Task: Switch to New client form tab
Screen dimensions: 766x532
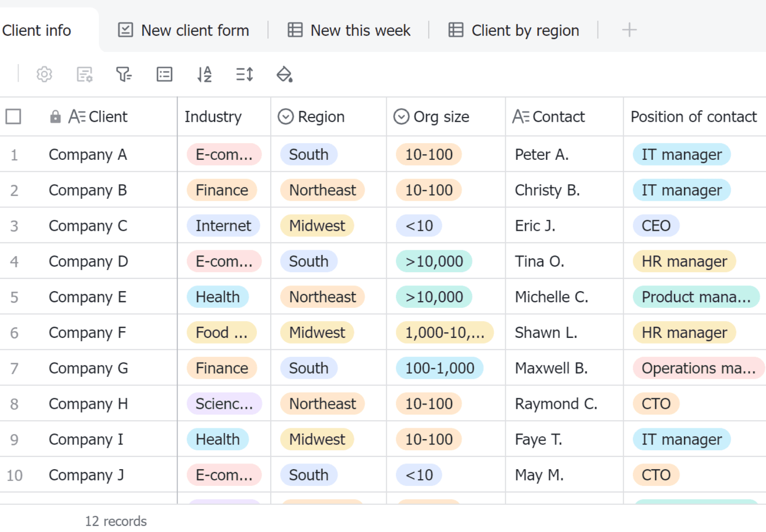Action: 184,30
